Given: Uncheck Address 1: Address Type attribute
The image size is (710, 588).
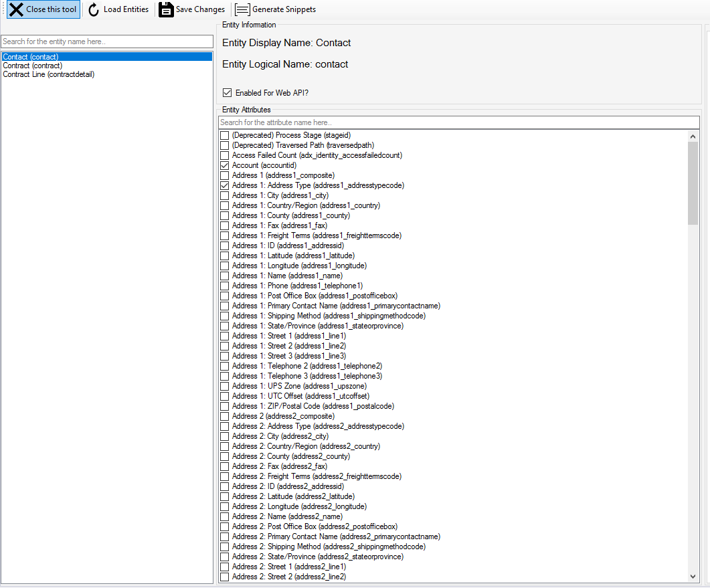Looking at the screenshot, I should click(225, 185).
